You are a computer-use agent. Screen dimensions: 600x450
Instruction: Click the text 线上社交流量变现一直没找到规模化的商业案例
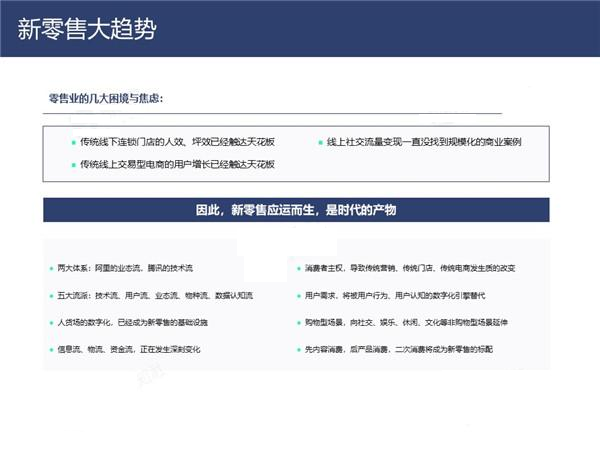424,142
